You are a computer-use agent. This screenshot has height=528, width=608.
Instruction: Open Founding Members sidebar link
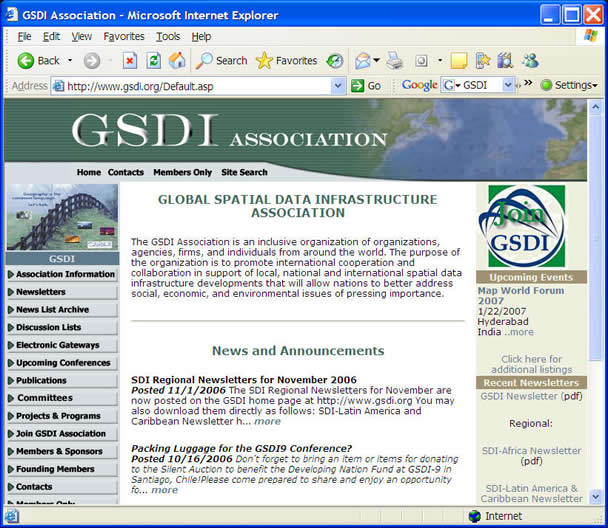[x=62, y=469]
